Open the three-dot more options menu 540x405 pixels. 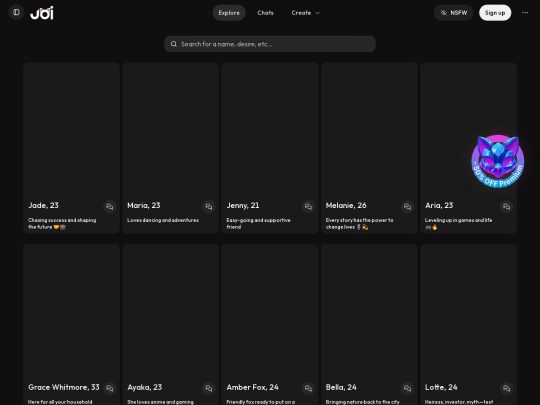(x=525, y=13)
